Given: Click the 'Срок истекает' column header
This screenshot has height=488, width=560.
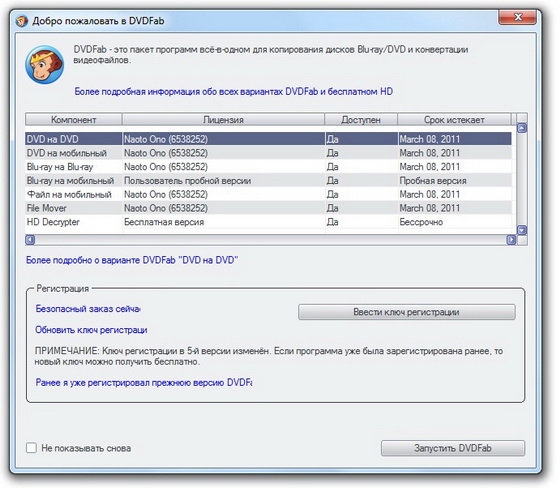Looking at the screenshot, I should tap(454, 120).
